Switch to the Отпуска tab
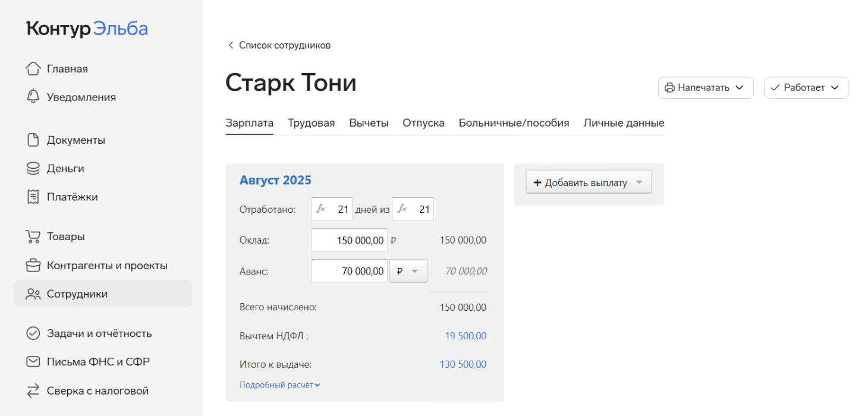This screenshot has width=868, height=416. 423,123
